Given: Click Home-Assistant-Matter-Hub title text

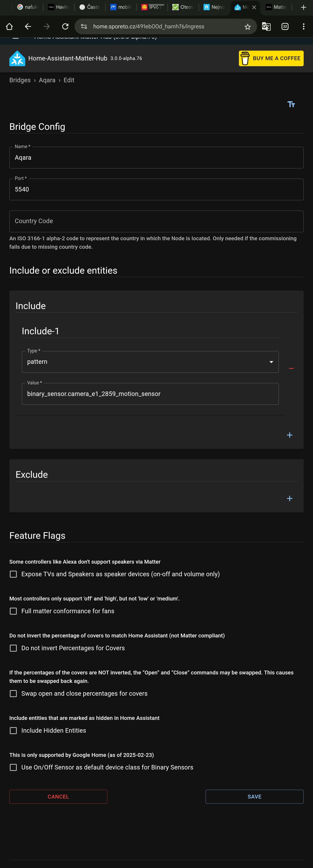Looking at the screenshot, I should [x=68, y=58].
